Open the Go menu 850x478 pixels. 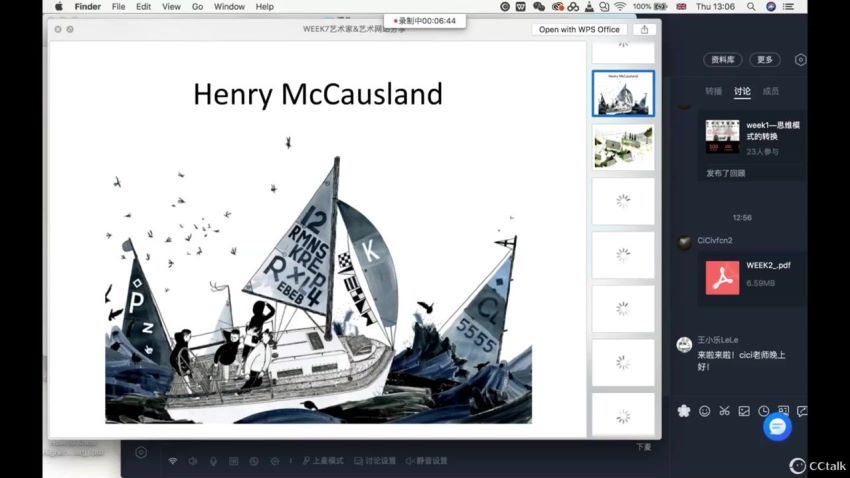click(x=197, y=7)
